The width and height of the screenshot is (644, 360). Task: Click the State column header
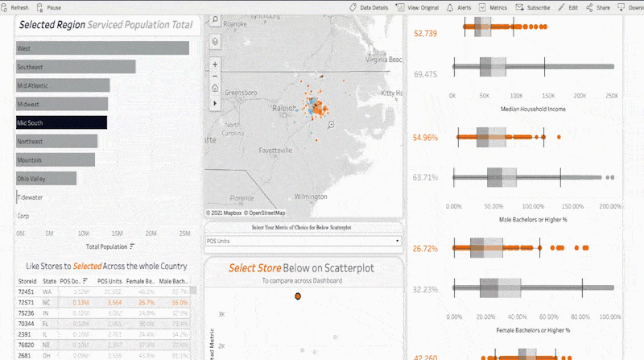49,281
